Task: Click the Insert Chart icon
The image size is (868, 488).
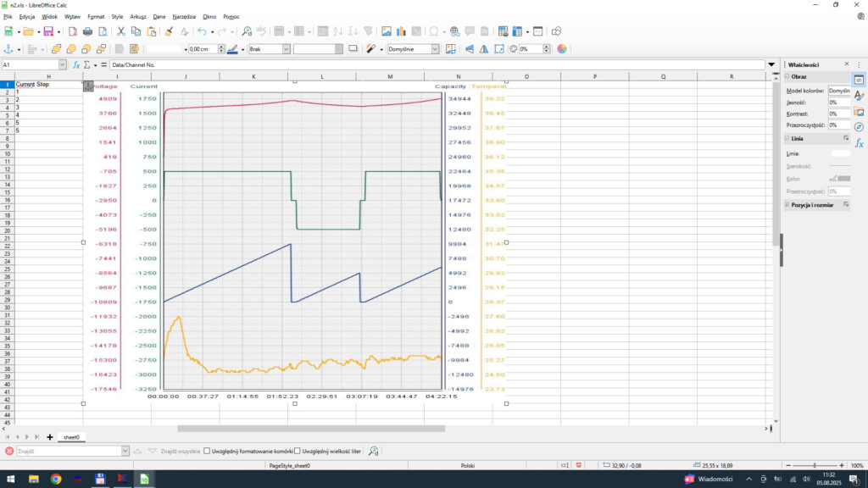Action: click(401, 31)
